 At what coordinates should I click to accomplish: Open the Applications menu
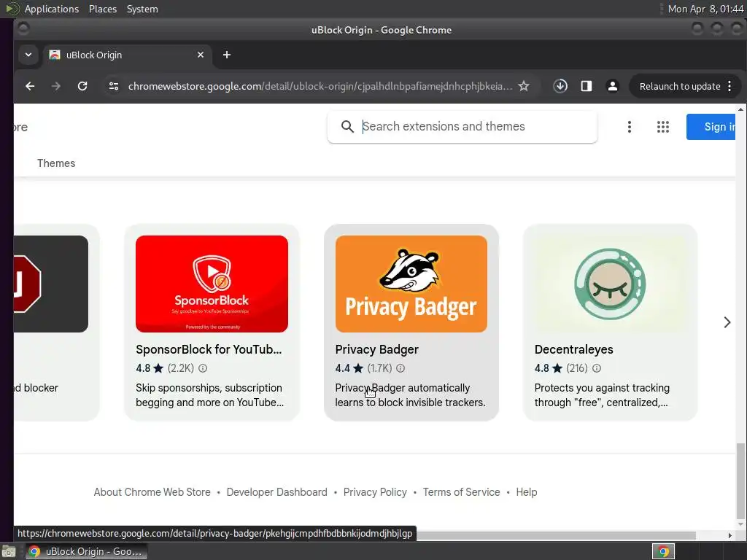click(52, 9)
